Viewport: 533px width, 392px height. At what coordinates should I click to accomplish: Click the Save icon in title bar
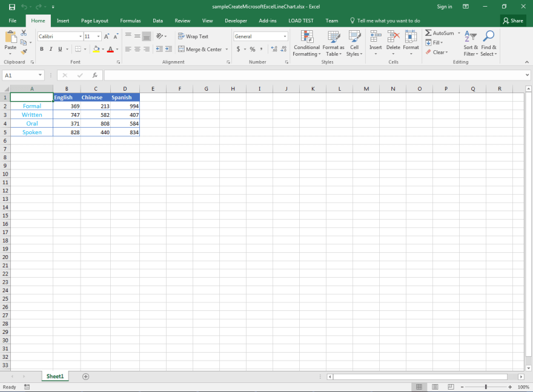[x=12, y=7]
